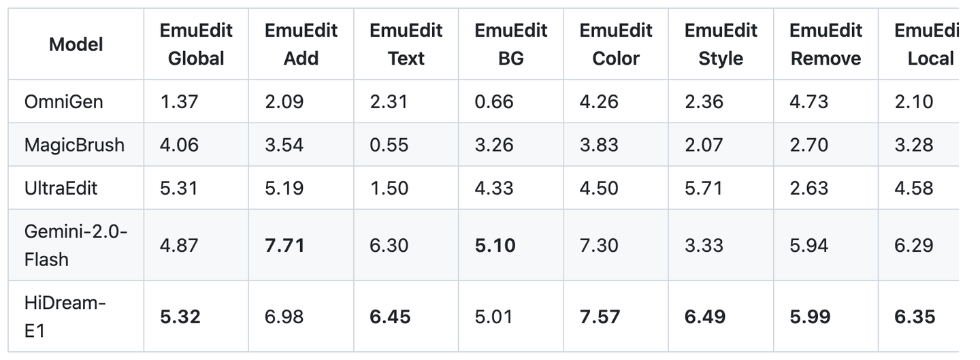Click the EmuEdit Global column header
Viewport: 980px width, 360px height.
click(196, 45)
